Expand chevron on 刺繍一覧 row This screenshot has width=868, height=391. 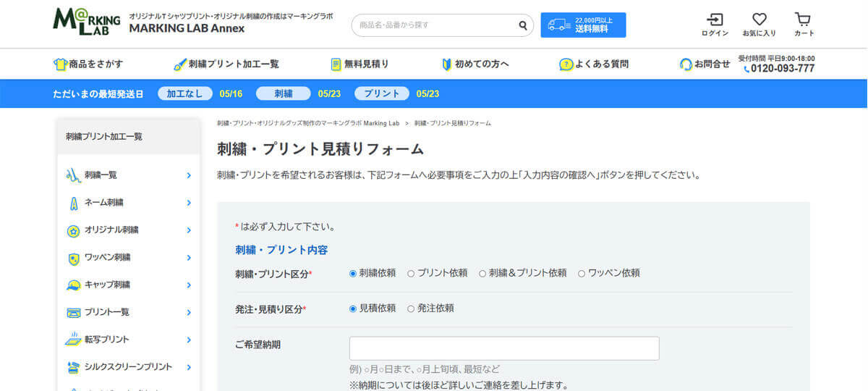pyautogui.click(x=189, y=175)
